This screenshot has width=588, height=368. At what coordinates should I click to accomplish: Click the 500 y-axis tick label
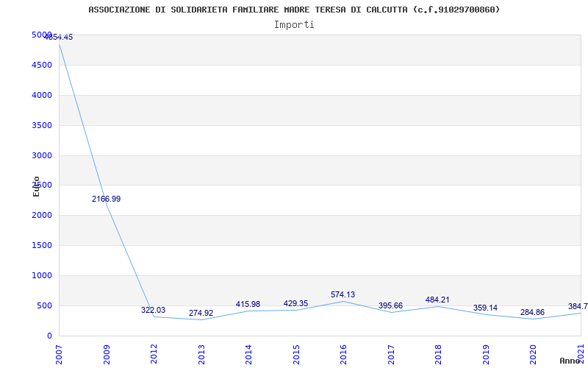tap(44, 305)
